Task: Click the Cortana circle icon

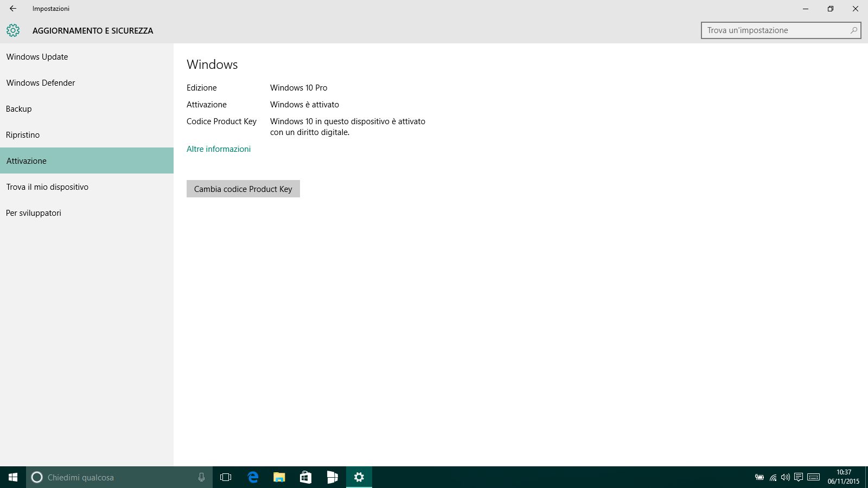Action: coord(37,477)
